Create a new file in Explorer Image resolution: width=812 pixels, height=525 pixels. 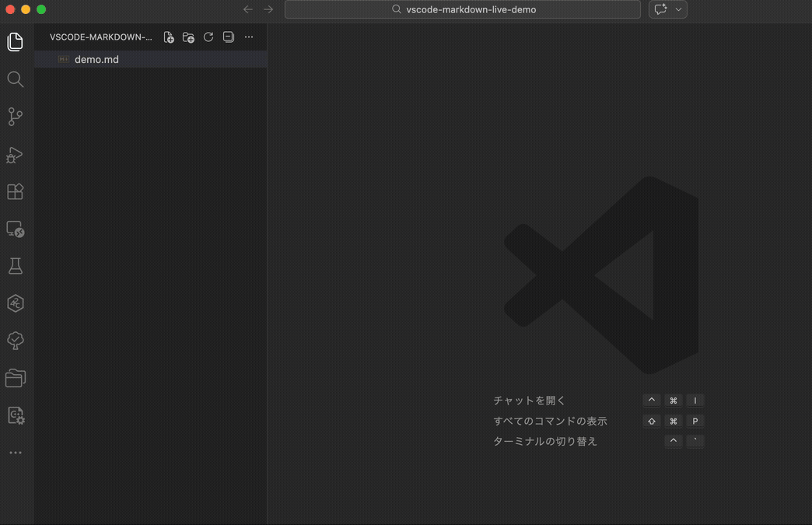point(168,37)
